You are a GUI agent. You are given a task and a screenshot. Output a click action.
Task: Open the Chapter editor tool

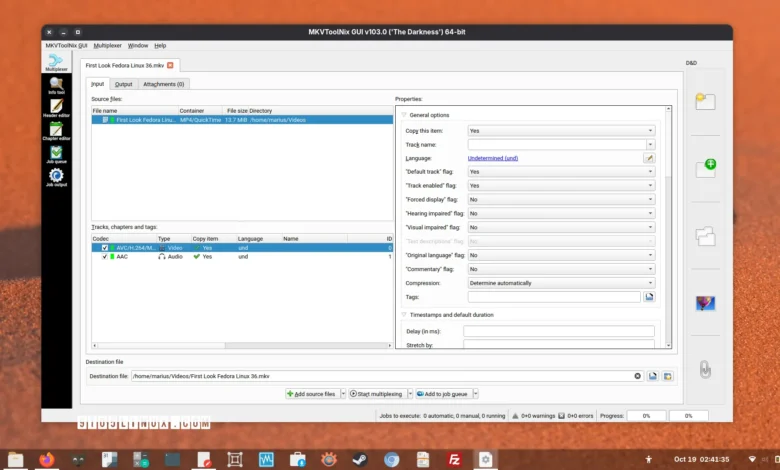click(x=56, y=131)
